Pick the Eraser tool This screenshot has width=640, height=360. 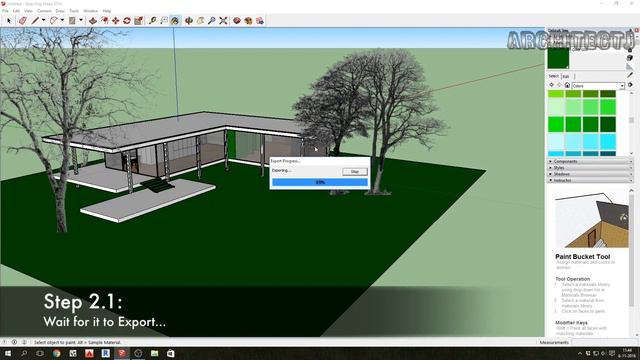pyautogui.click(x=23, y=20)
